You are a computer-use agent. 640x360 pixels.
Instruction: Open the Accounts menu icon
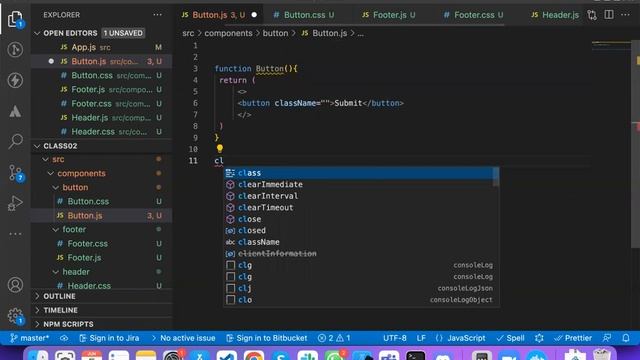15,285
